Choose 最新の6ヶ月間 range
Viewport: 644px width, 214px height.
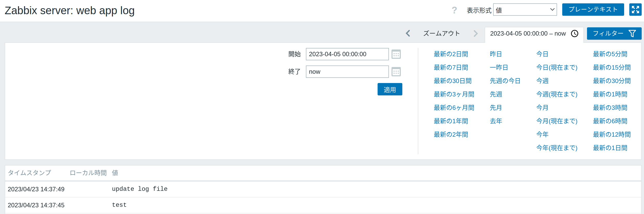454,108
